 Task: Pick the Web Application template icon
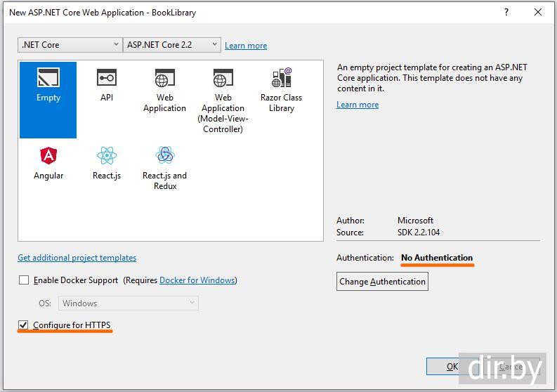click(164, 79)
